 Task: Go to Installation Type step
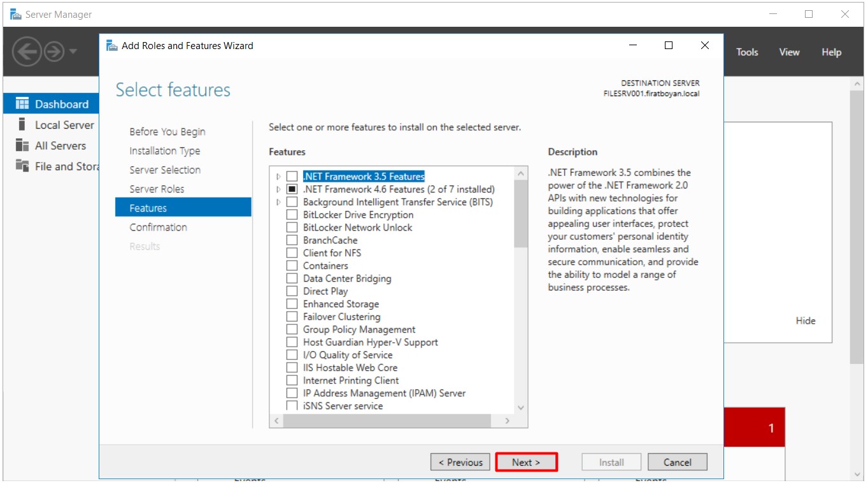tap(165, 150)
